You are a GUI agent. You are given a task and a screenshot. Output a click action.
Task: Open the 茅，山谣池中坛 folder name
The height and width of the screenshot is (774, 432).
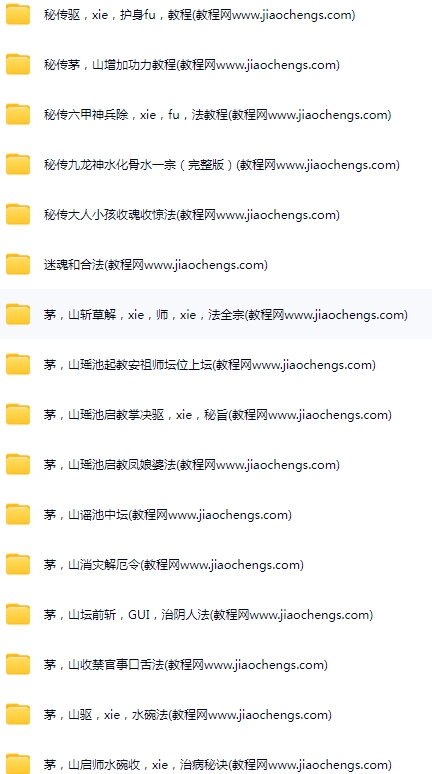point(167,515)
